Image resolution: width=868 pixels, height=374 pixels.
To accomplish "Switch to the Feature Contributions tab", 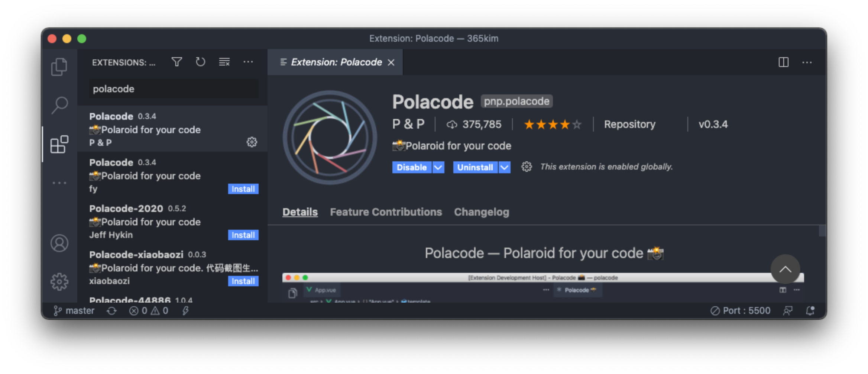I will (386, 212).
